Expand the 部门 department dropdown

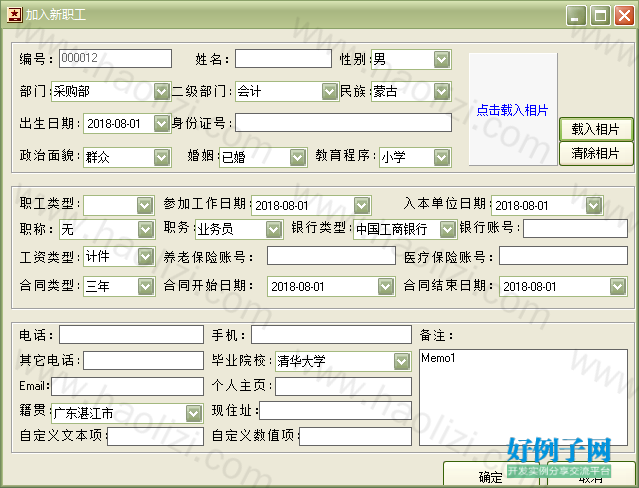[x=162, y=91]
